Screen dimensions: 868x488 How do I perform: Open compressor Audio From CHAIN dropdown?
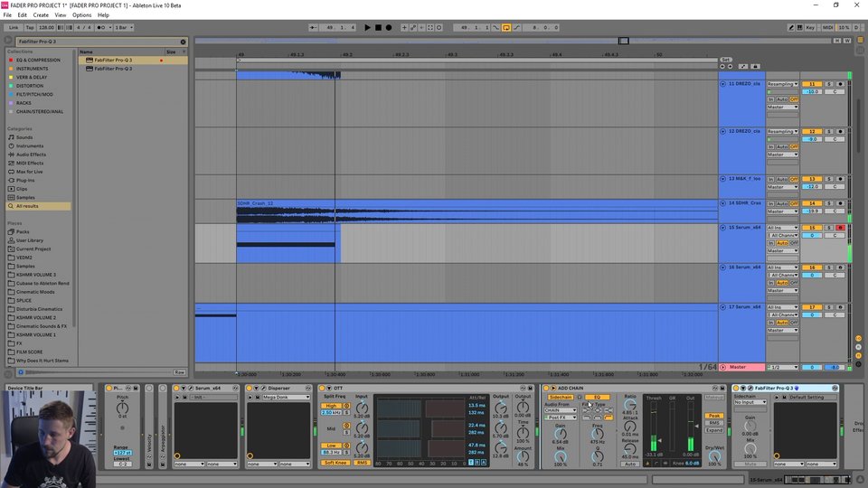tap(561, 410)
